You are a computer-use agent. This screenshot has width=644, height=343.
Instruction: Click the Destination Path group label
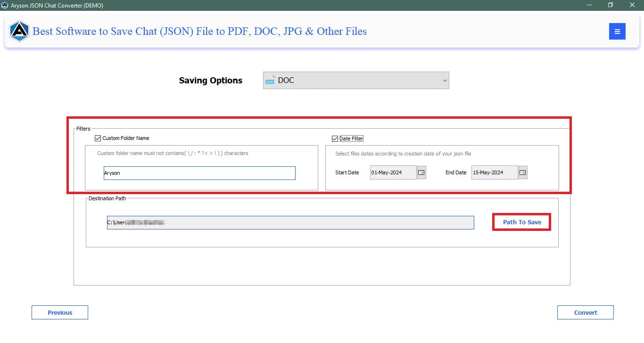pos(107,198)
